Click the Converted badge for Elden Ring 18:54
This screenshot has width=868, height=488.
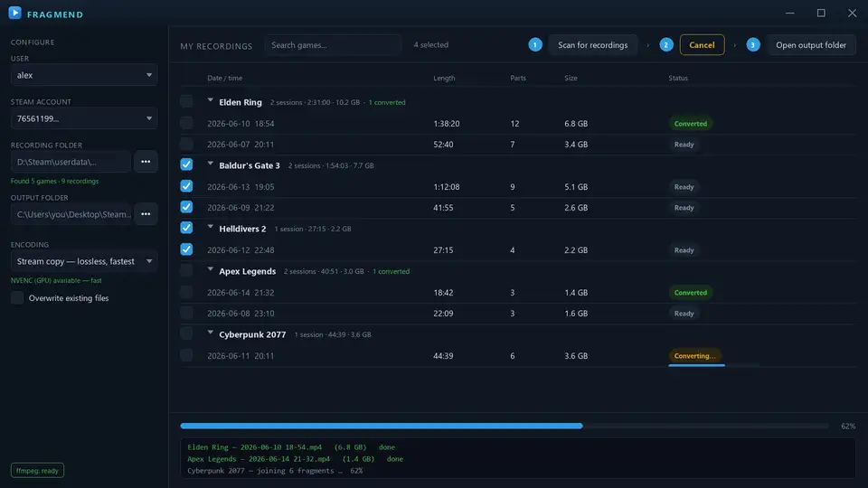click(690, 124)
